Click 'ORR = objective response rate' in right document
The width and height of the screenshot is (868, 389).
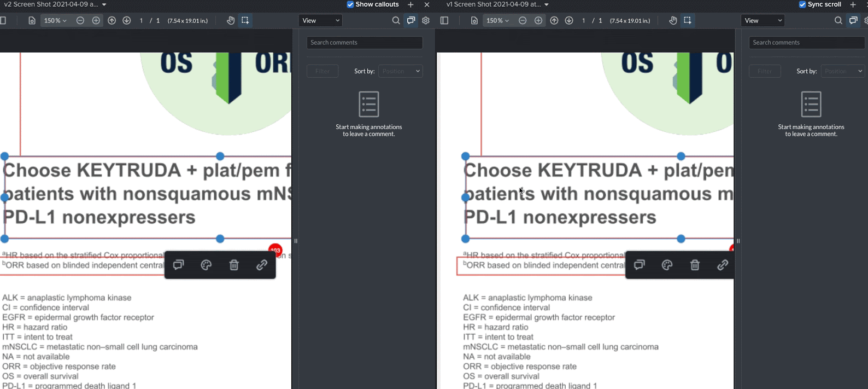click(520, 367)
